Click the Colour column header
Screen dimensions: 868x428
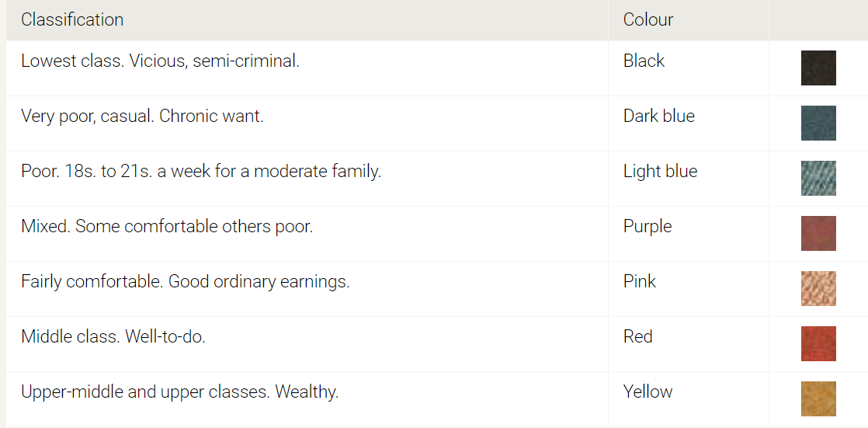coord(648,19)
